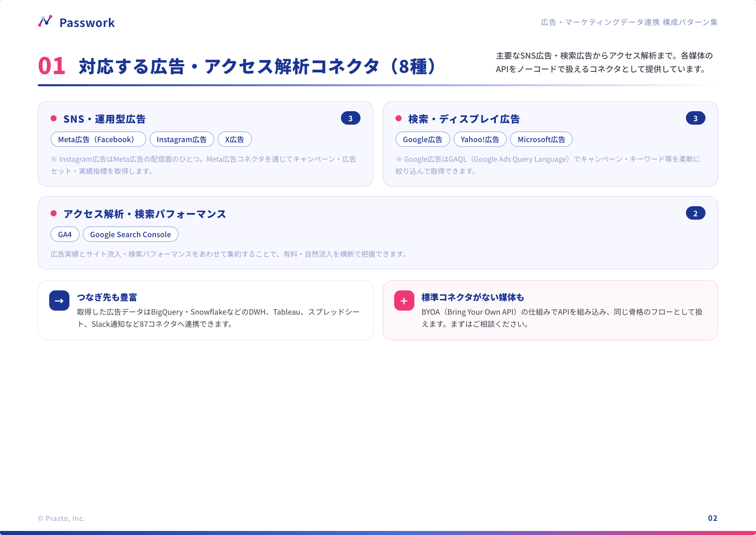Click the © Prazto, Inc. footer text
The width and height of the screenshot is (756, 535).
point(61,518)
